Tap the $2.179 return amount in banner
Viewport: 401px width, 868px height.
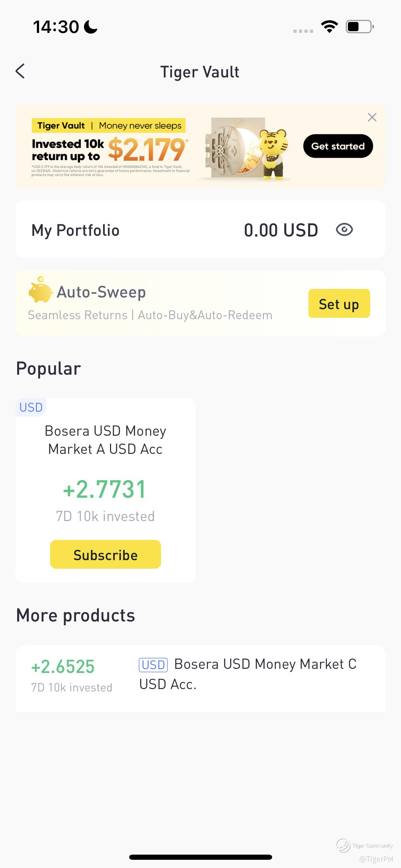pos(147,150)
